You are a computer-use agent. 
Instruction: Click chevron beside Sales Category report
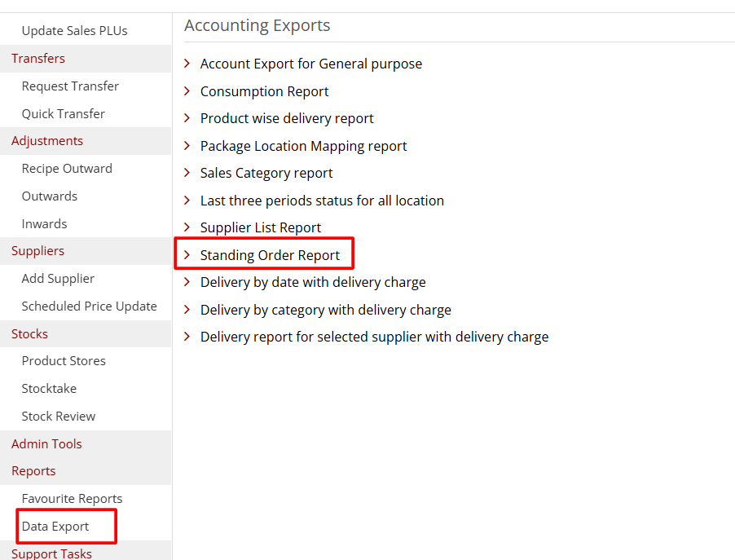coord(187,173)
